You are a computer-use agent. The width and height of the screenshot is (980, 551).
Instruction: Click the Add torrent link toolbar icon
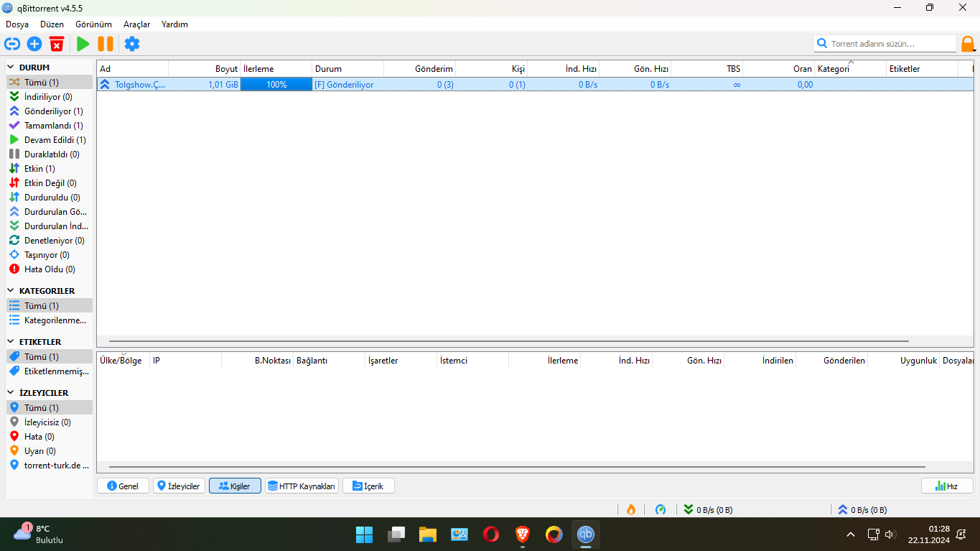point(11,44)
